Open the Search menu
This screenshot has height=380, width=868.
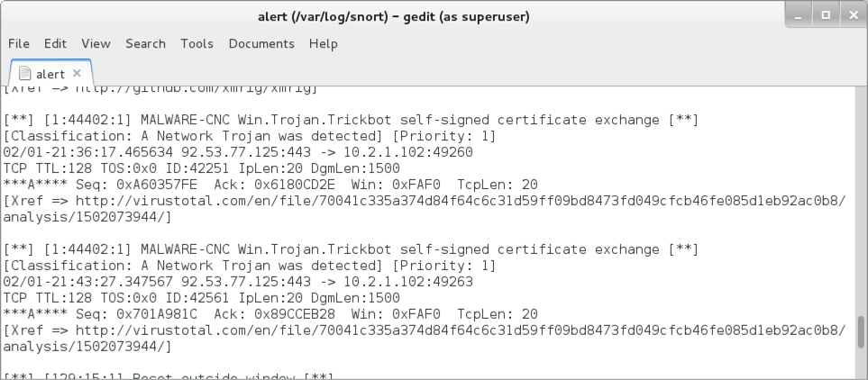(145, 44)
